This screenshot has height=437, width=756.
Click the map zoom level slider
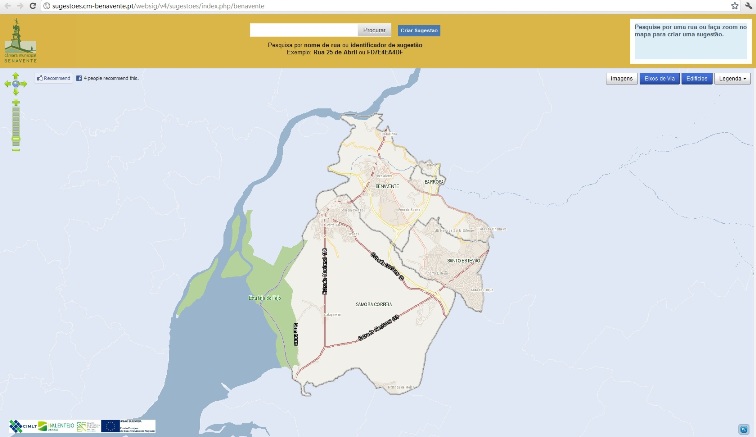[15, 126]
